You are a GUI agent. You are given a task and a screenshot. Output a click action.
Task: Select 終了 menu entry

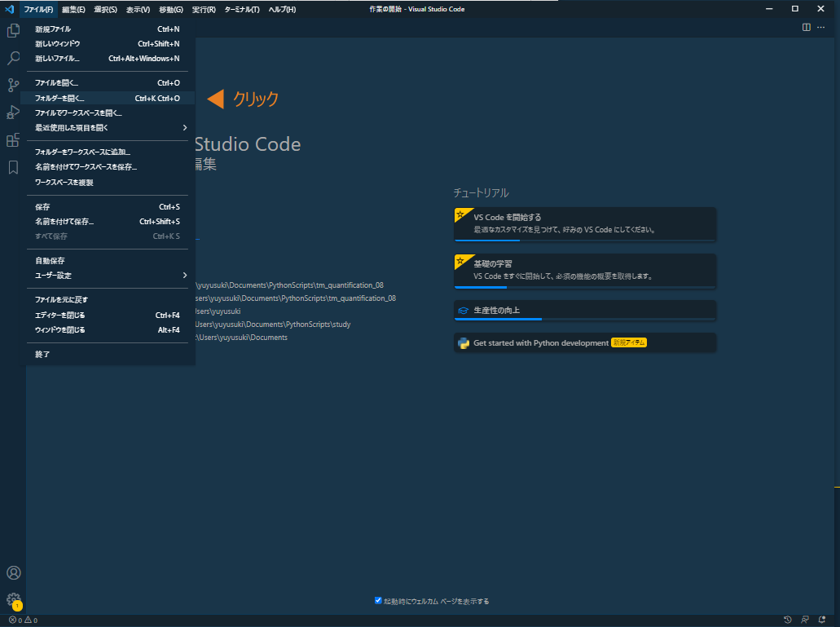108,354
